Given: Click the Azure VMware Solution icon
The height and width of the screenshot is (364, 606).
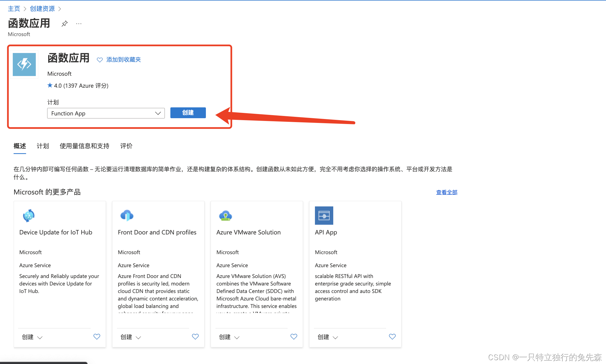Looking at the screenshot, I should tap(225, 216).
